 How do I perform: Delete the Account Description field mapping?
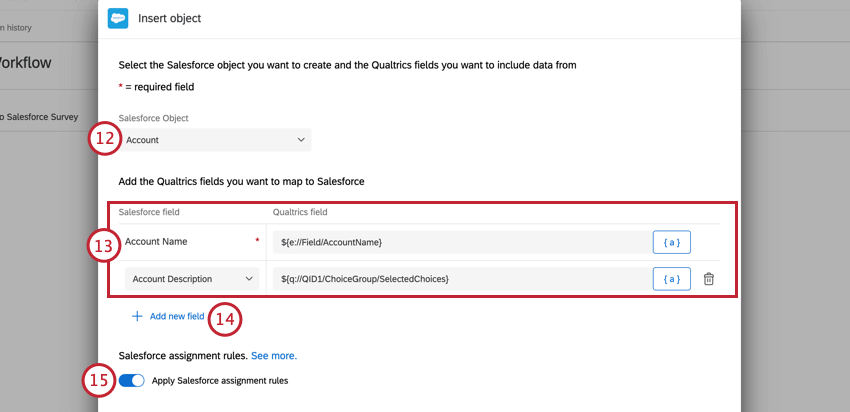tap(708, 279)
